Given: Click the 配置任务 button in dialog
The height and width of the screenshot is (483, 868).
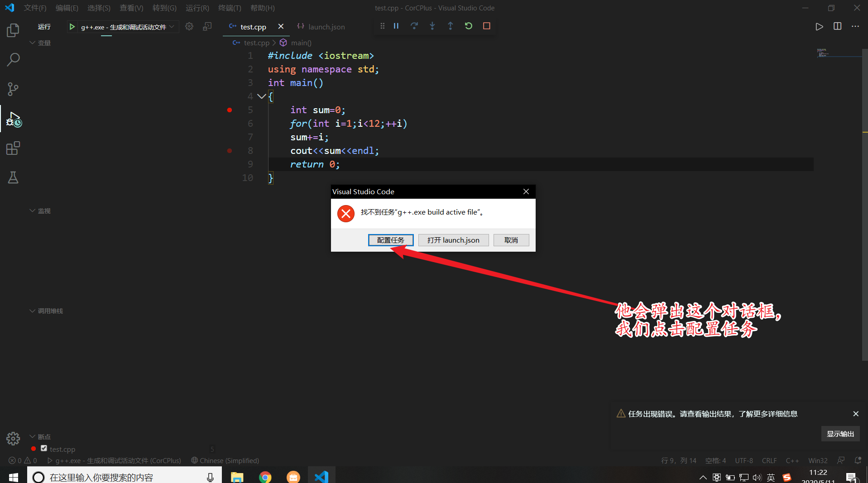Looking at the screenshot, I should pos(391,240).
